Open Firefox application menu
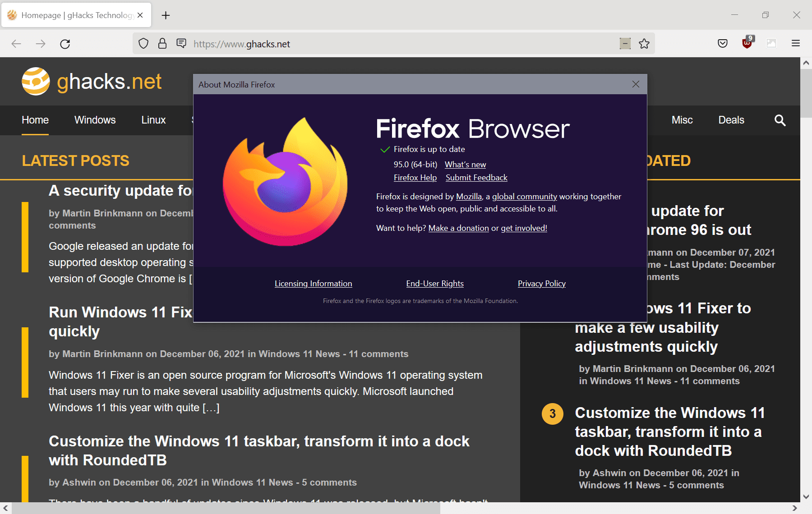Screen dimensions: 812x514 point(796,44)
